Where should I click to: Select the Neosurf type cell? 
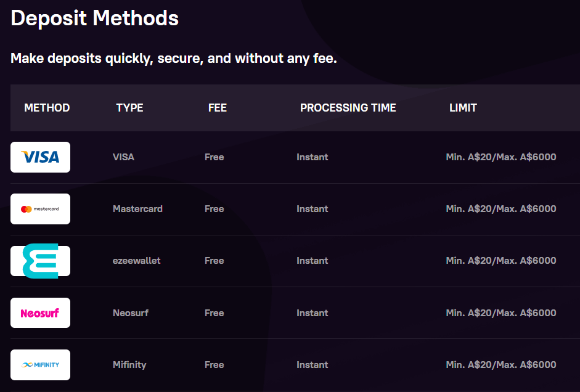pos(131,313)
